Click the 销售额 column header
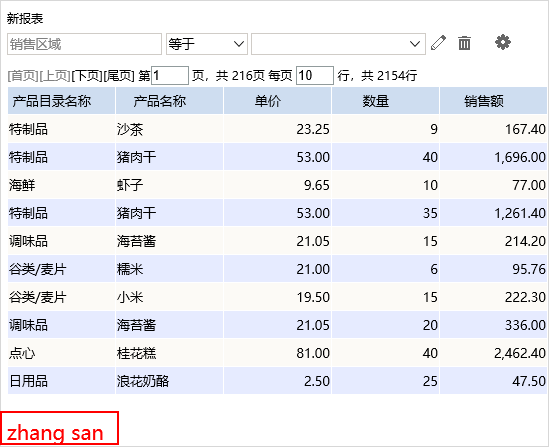This screenshot has height=447, width=549. tap(493, 101)
